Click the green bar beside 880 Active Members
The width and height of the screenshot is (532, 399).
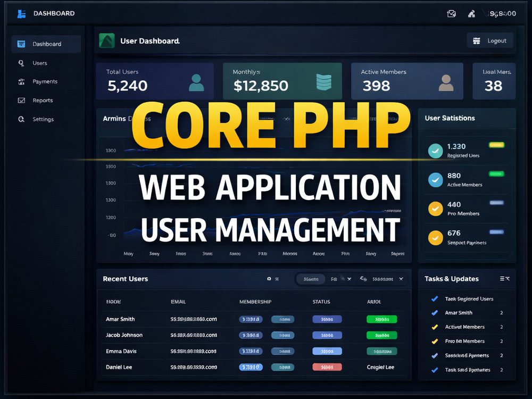(x=496, y=174)
